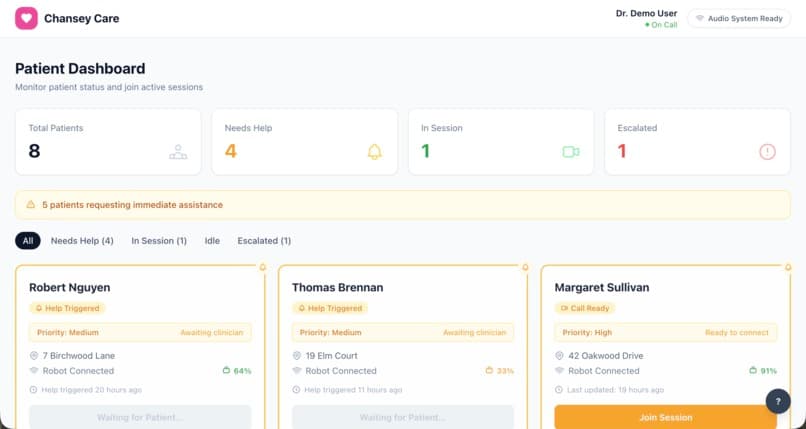Click the Patient Dashboard heading
806x429 pixels.
point(80,68)
